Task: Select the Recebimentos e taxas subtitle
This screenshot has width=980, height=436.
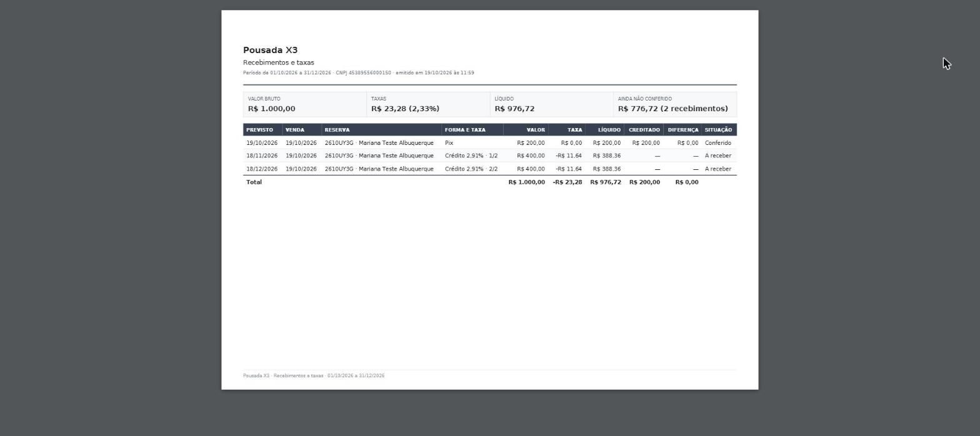Action: coord(279,62)
